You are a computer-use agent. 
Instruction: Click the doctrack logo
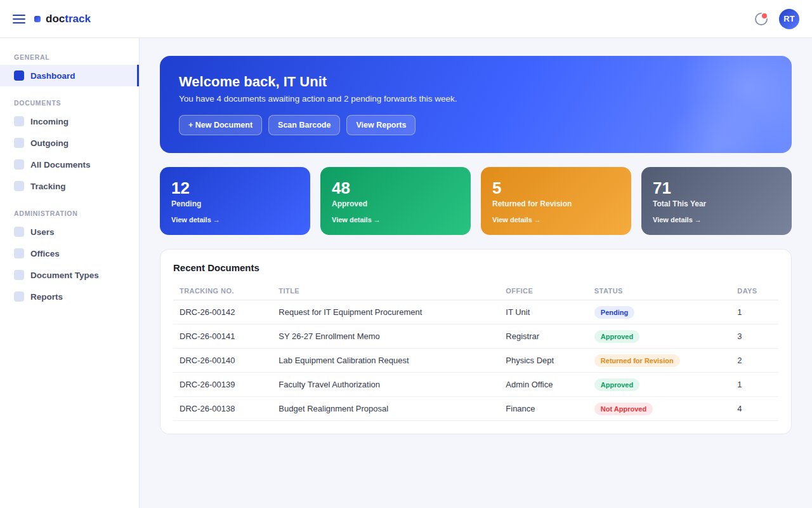62,19
